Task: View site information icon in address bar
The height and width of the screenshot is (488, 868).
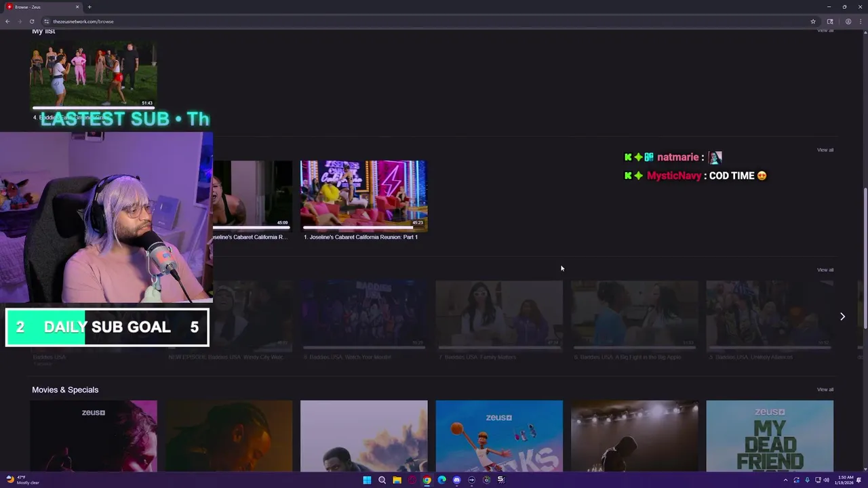Action: tap(46, 21)
